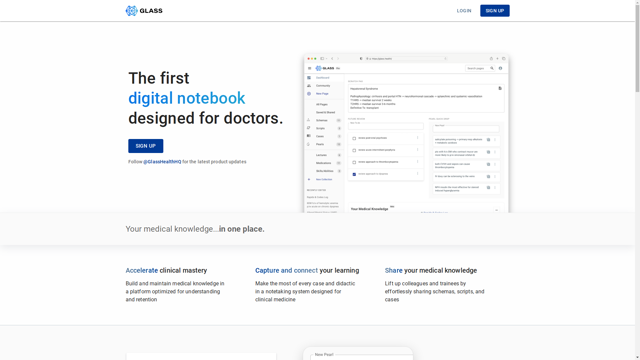Uncheck the approach to dyspnea to-do checkbox
The image size is (640, 360).
pyautogui.click(x=354, y=174)
